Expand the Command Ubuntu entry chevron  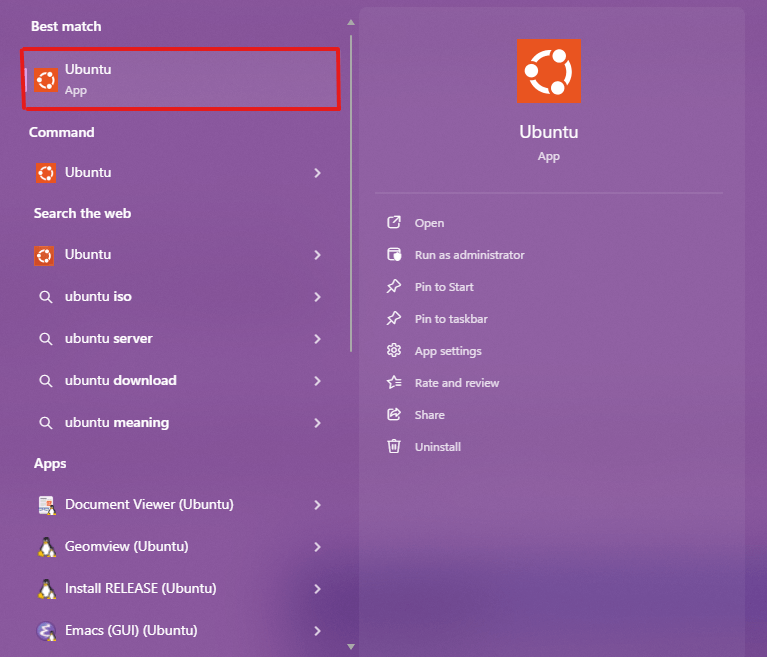[x=317, y=173]
